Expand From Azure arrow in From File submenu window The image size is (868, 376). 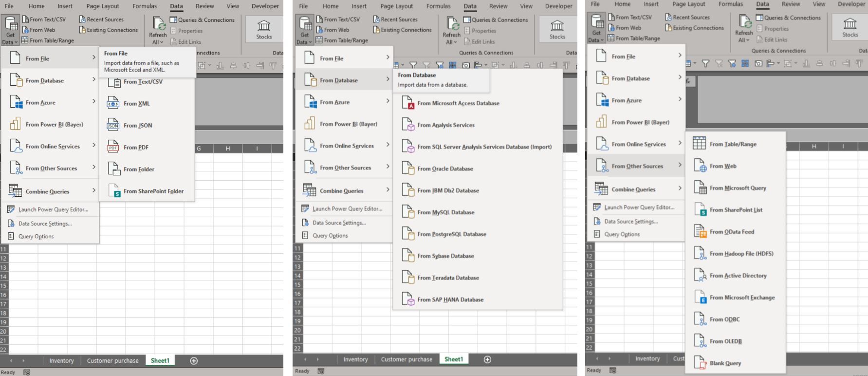click(x=94, y=101)
